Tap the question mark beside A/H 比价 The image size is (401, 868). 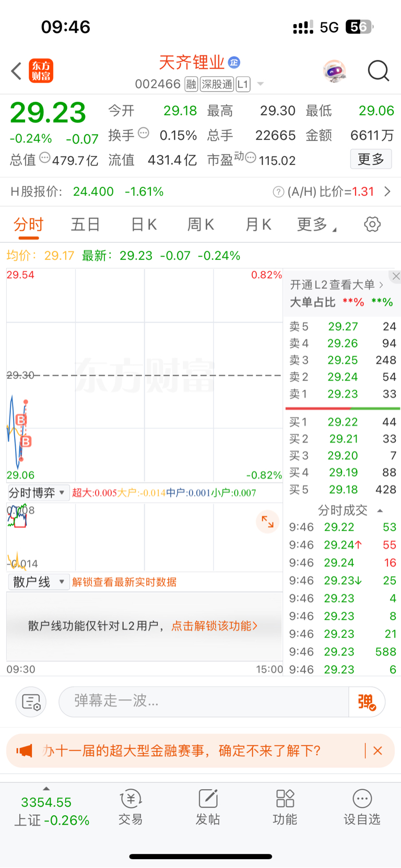[x=278, y=192]
